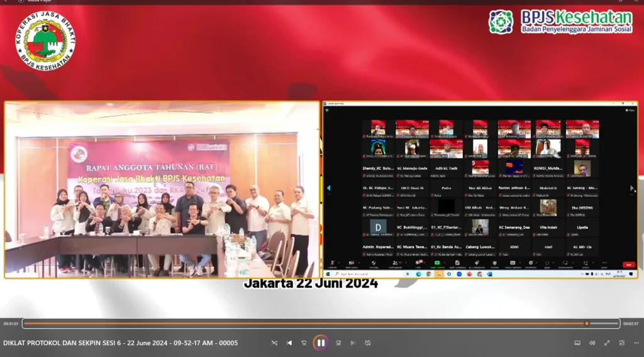644x357 pixels.
Task: Open the volume control
Action: tap(592, 343)
